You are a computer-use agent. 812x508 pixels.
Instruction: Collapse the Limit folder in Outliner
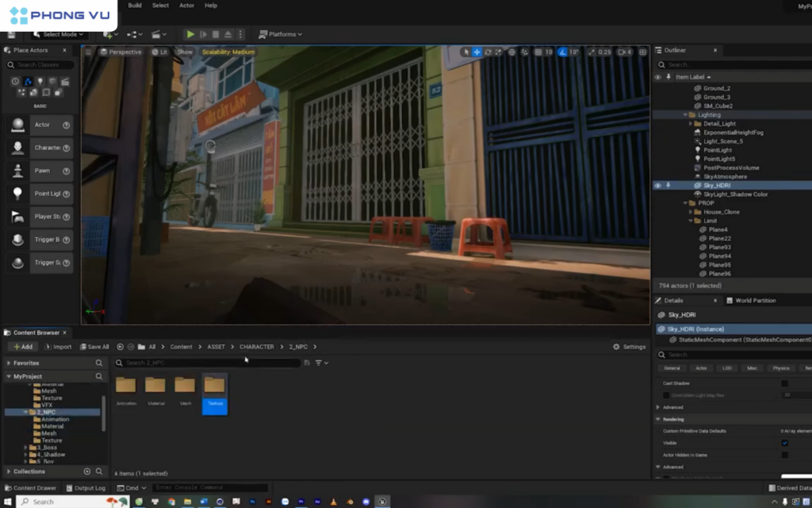pos(691,221)
